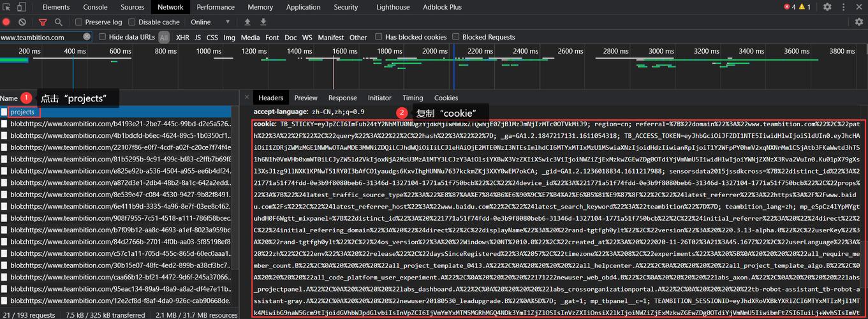Select blob request caa66b12-bf21
Viewport: 868px width, 319px height.
(120, 278)
